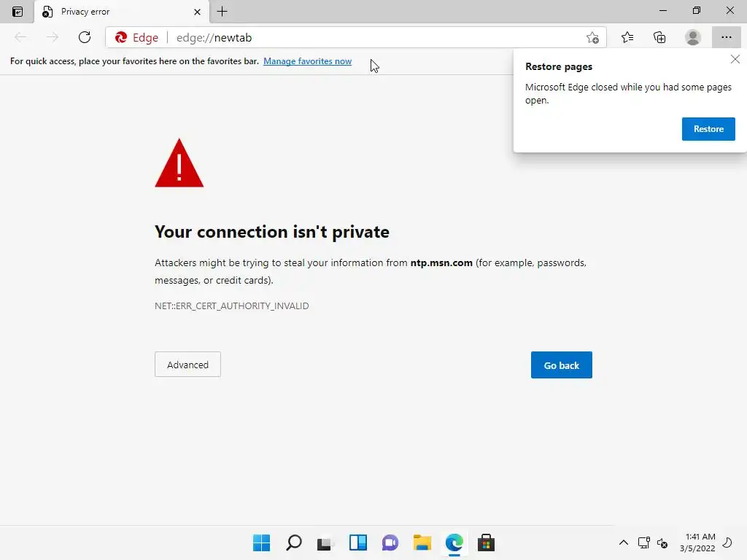Click 'Your connection isn't private' heading
This screenshot has width=747, height=560.
(x=272, y=232)
